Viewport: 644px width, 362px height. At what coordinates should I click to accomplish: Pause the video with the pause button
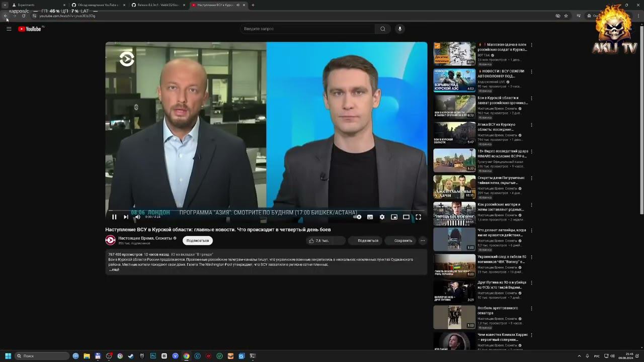click(x=114, y=217)
